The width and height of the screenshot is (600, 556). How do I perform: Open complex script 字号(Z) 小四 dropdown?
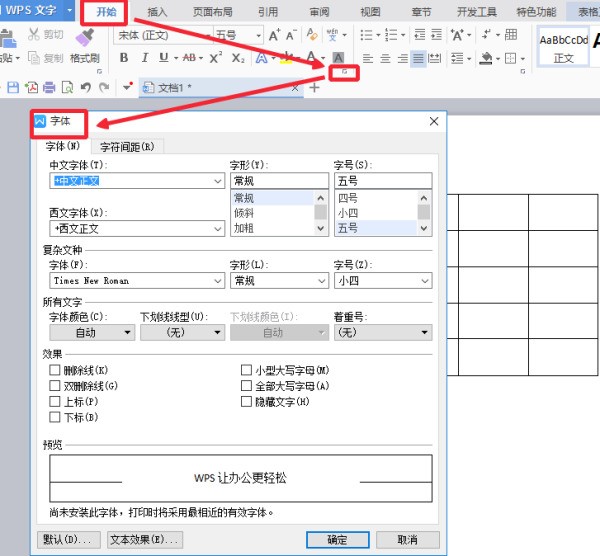pyautogui.click(x=425, y=281)
